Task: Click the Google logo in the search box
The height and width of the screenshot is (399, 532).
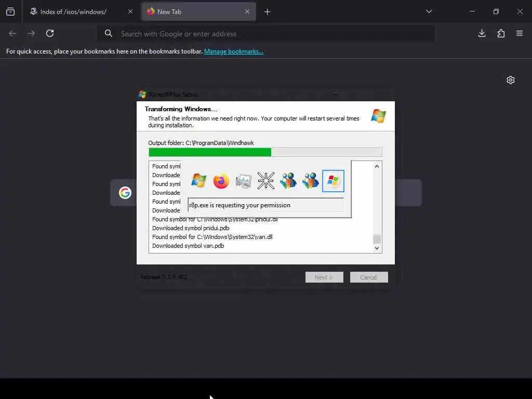Action: (125, 192)
